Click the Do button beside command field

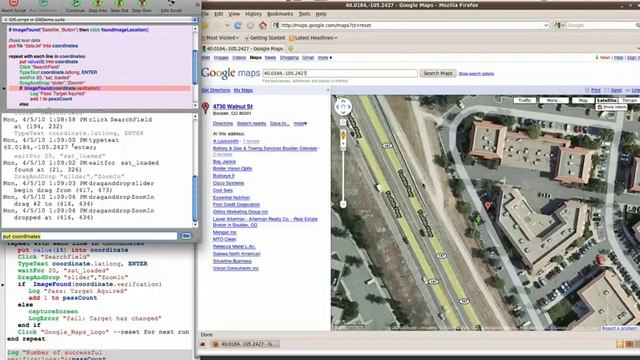coord(186,236)
